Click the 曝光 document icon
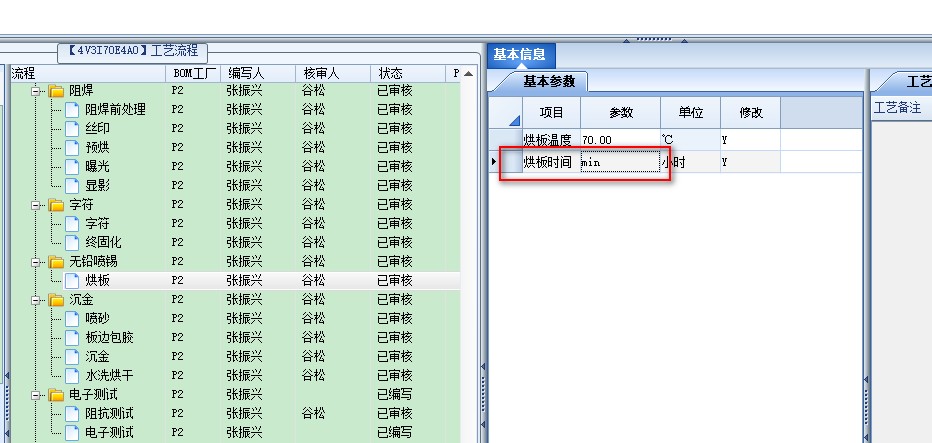 click(72, 166)
